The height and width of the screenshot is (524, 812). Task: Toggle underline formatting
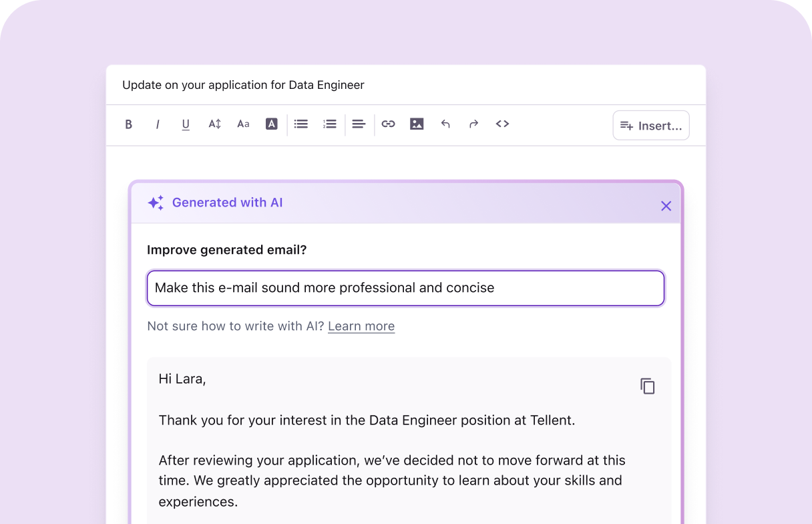185,124
